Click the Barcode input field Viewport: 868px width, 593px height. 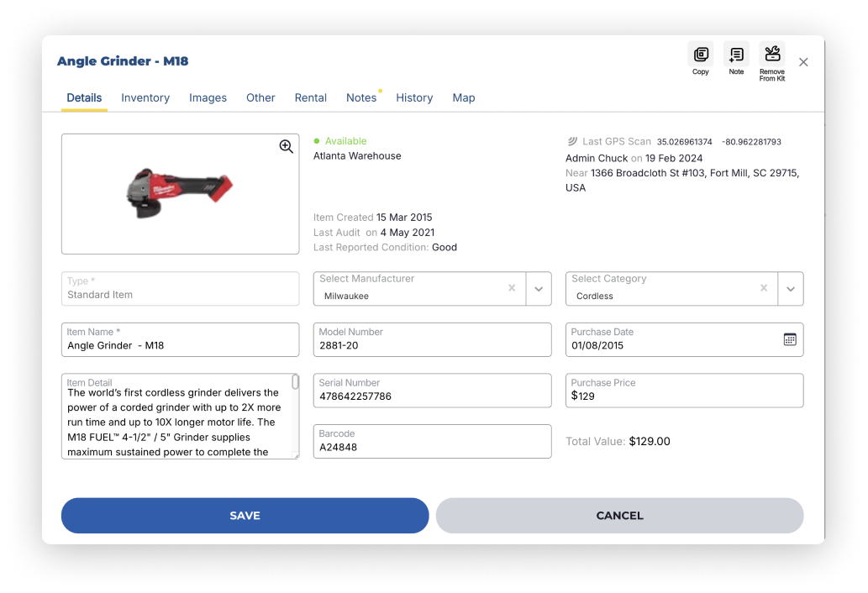tap(433, 442)
